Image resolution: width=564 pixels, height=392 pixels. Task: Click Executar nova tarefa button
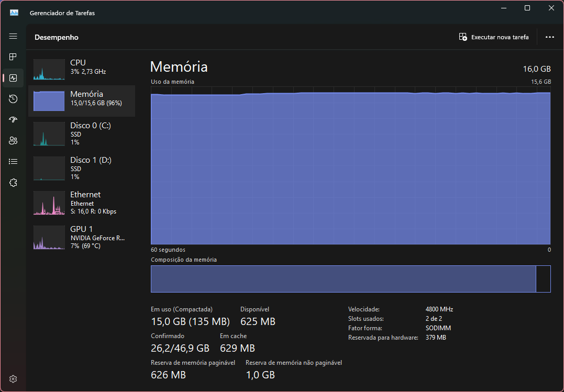click(x=494, y=37)
